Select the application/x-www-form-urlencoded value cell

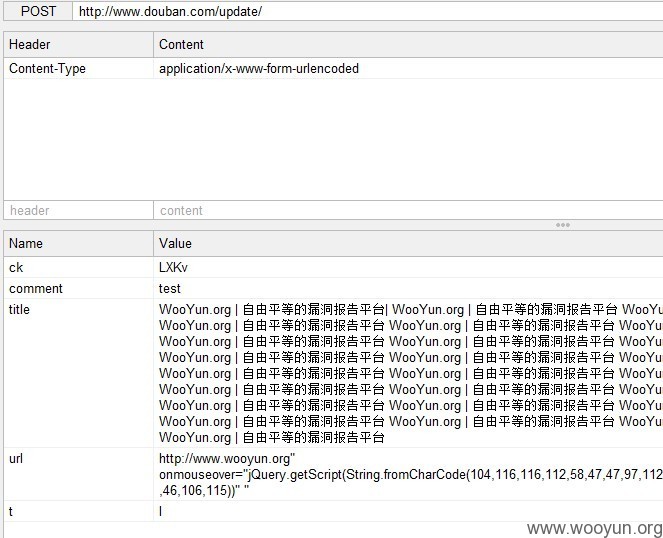coord(408,68)
